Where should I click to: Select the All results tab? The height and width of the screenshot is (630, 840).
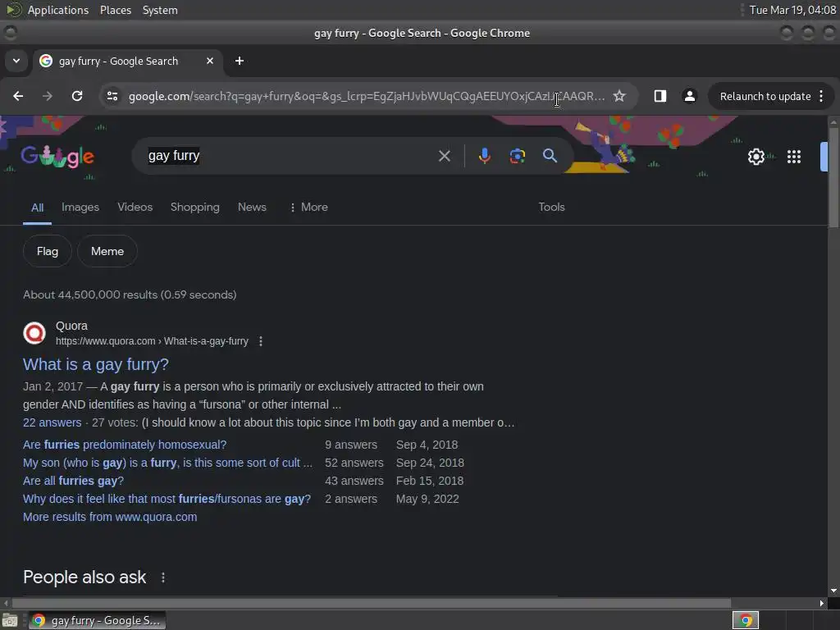(x=37, y=208)
